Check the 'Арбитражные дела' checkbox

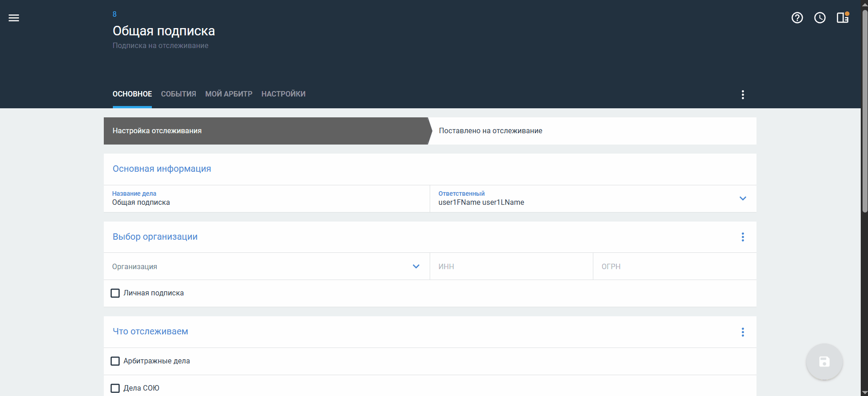[116, 361]
